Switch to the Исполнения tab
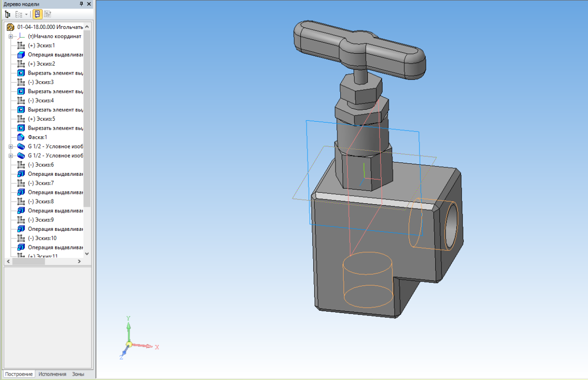The width and height of the screenshot is (588, 380). [x=52, y=374]
